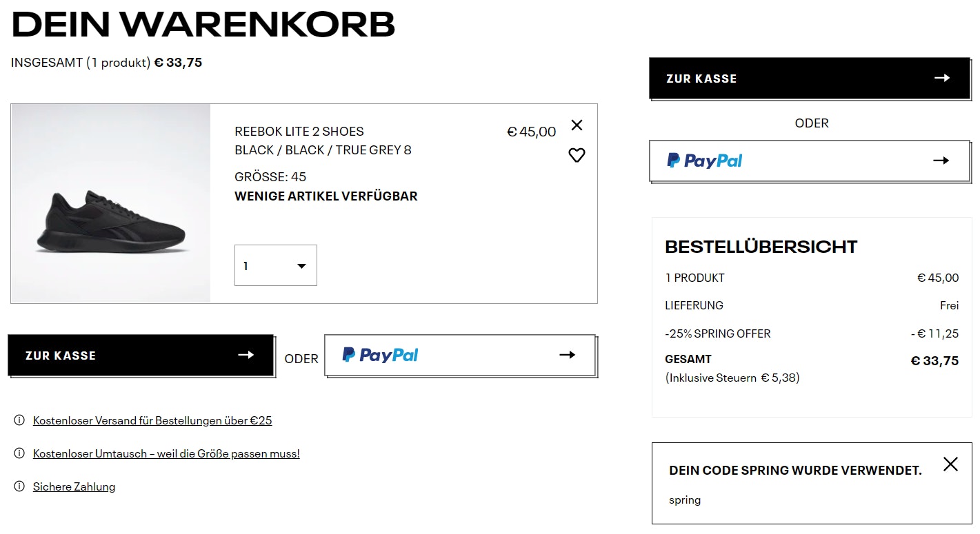Image resolution: width=980 pixels, height=534 pixels.
Task: Click the Reebok Lite 2 Shoes title
Action: click(299, 131)
